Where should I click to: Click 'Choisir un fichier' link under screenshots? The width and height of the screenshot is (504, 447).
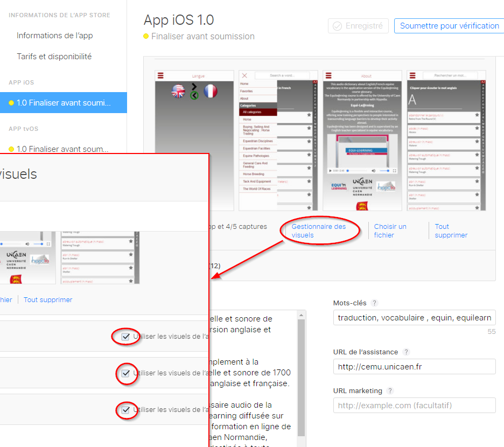390,231
